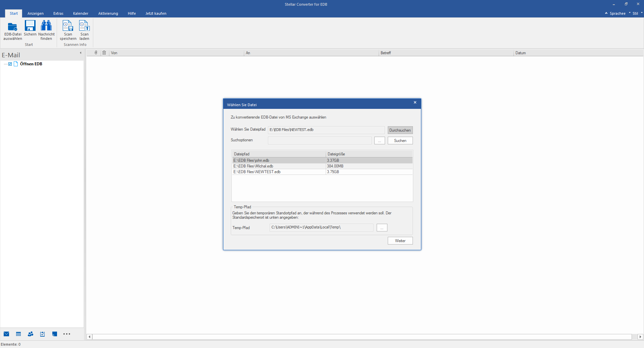
Task: Sort by Datum column header
Action: (578, 53)
